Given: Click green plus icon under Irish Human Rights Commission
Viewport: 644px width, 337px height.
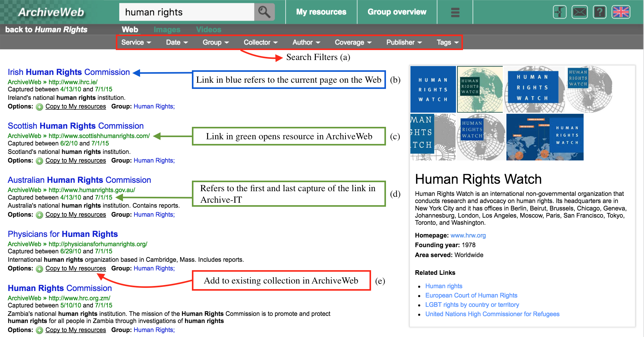Looking at the screenshot, I should [39, 107].
